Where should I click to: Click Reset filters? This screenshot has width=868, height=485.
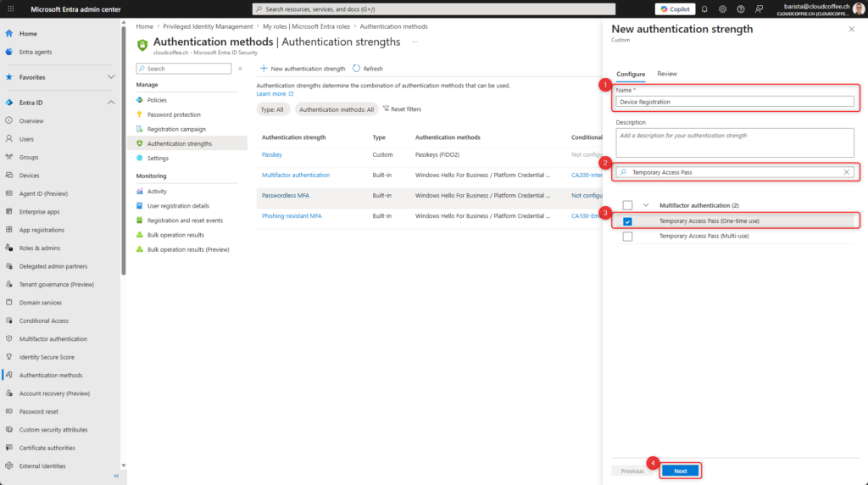[402, 109]
